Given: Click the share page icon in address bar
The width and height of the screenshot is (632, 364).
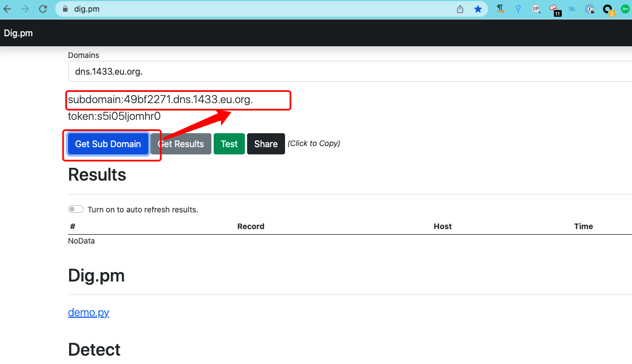Looking at the screenshot, I should coord(460,9).
